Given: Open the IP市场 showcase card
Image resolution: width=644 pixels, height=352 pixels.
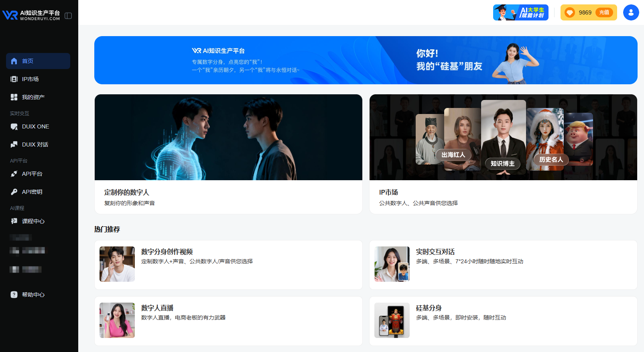Looking at the screenshot, I should pyautogui.click(x=503, y=154).
